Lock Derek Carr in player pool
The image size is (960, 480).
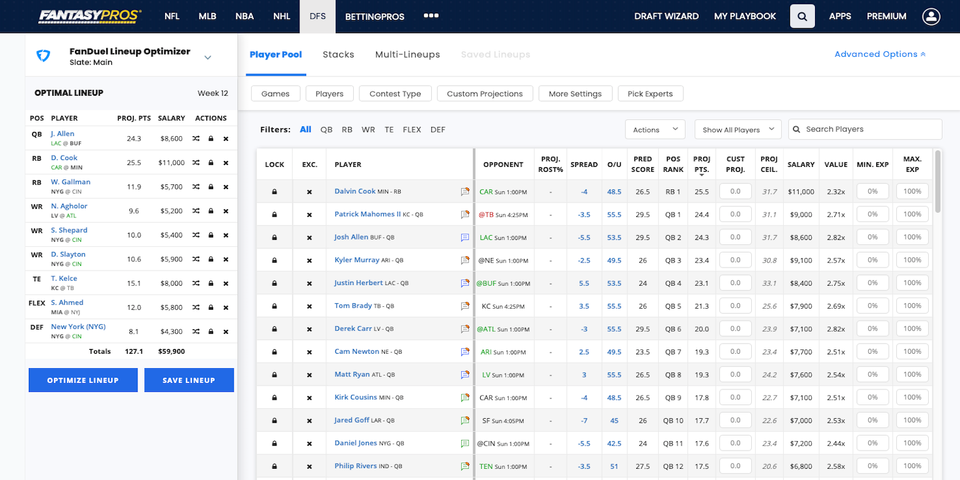coord(274,329)
